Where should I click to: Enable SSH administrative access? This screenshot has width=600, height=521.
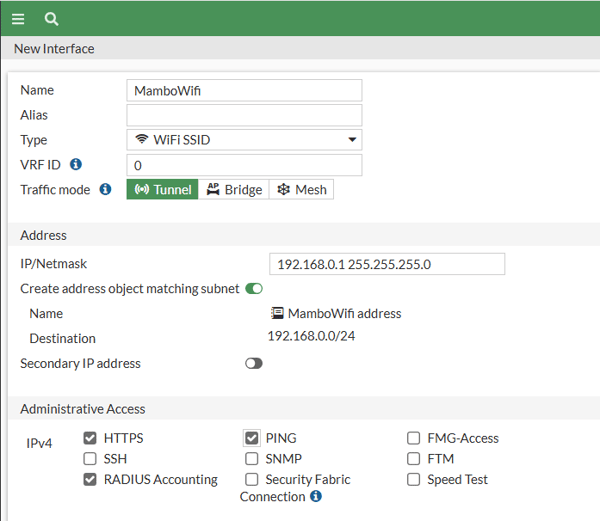[x=91, y=459]
